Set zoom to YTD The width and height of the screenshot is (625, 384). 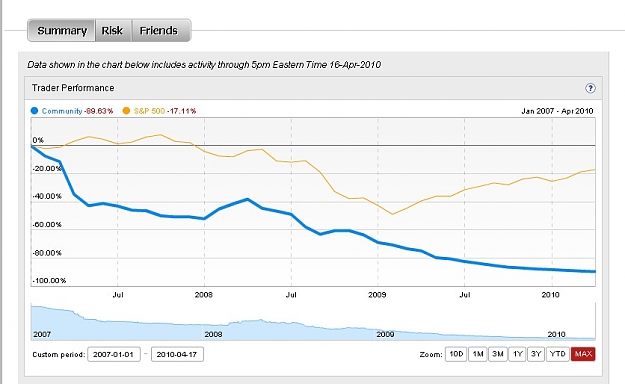coord(558,354)
